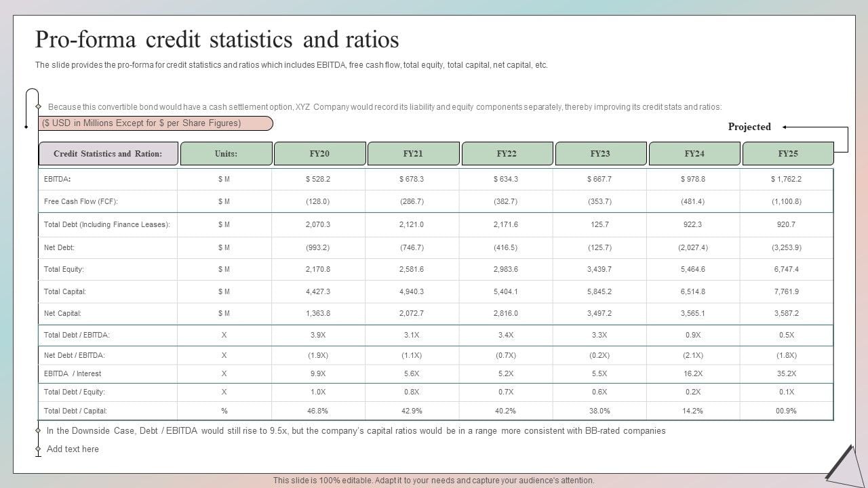Click the FY20 column header
This screenshot has height=488, width=868.
click(x=319, y=154)
